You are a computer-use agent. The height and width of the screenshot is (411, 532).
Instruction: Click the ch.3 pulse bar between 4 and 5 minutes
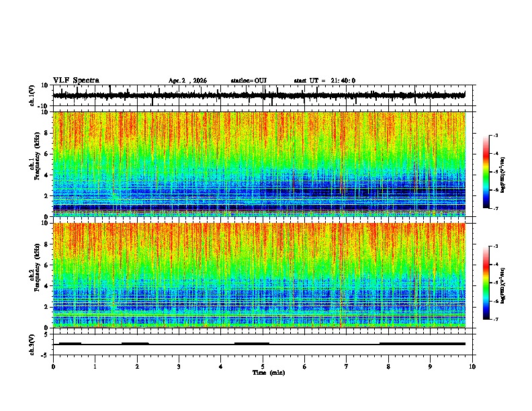252,344
